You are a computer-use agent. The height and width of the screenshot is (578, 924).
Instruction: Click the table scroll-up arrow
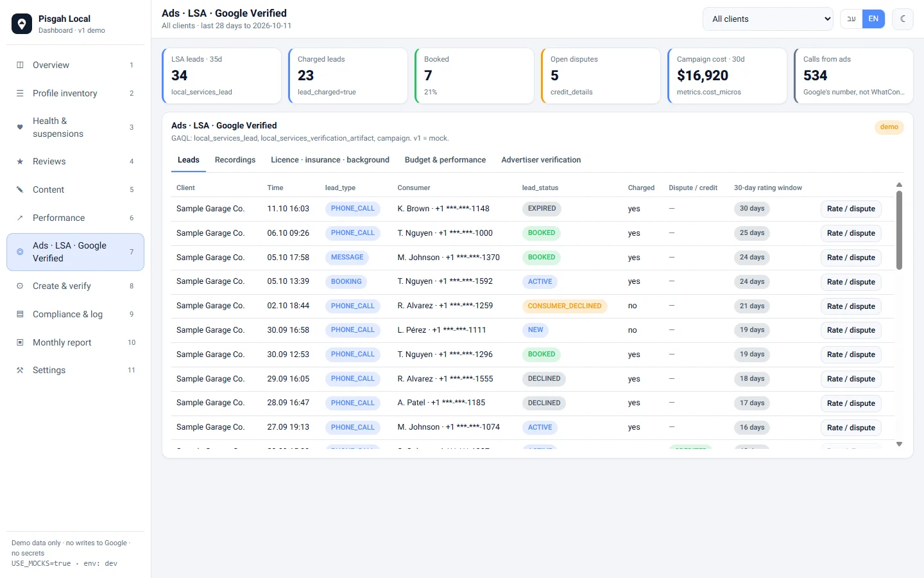(899, 185)
